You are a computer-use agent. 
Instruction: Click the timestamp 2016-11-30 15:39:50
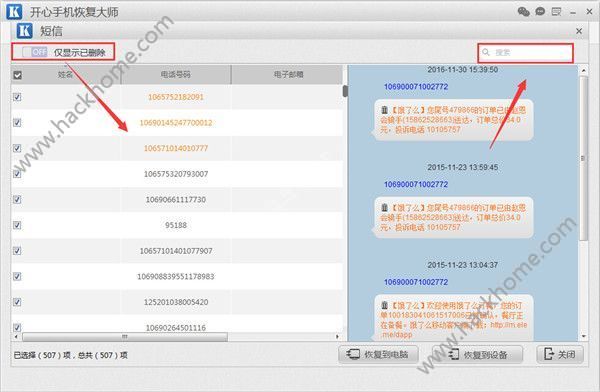pyautogui.click(x=463, y=70)
